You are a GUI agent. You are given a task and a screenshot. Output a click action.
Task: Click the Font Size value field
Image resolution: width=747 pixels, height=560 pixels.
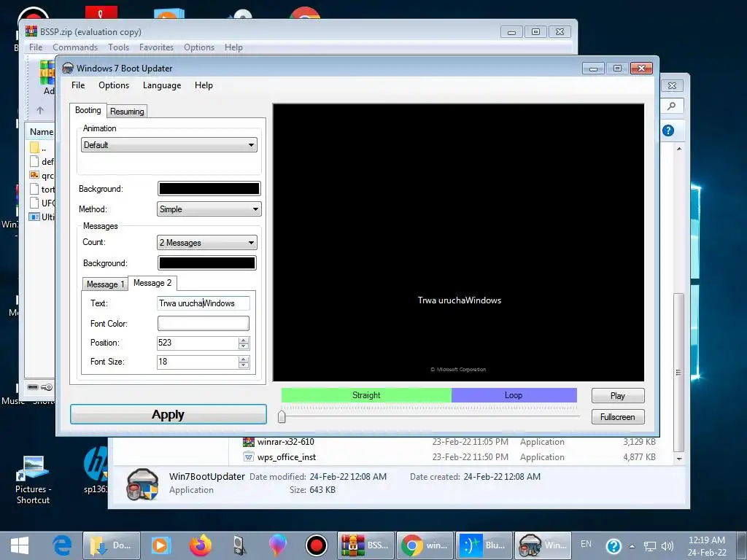(x=198, y=362)
